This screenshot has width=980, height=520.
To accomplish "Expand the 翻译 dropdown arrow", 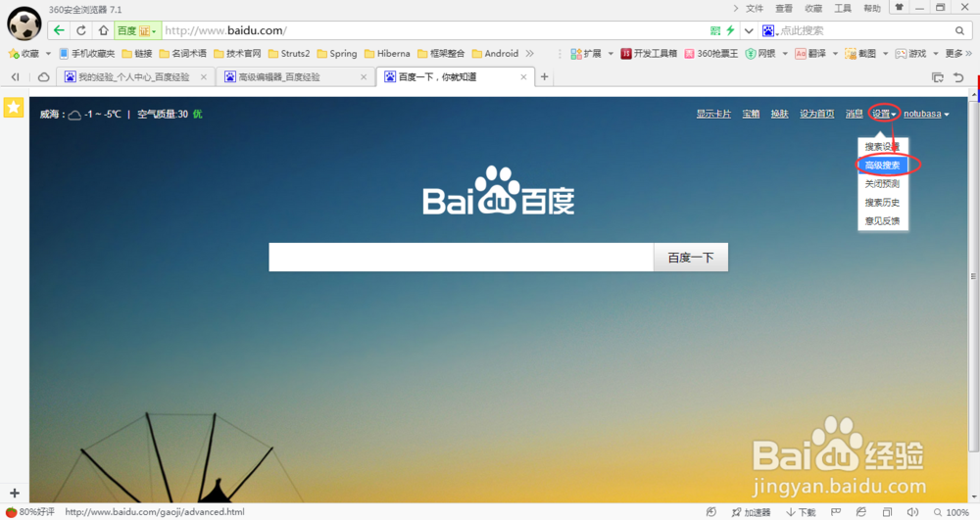I will pyautogui.click(x=835, y=54).
